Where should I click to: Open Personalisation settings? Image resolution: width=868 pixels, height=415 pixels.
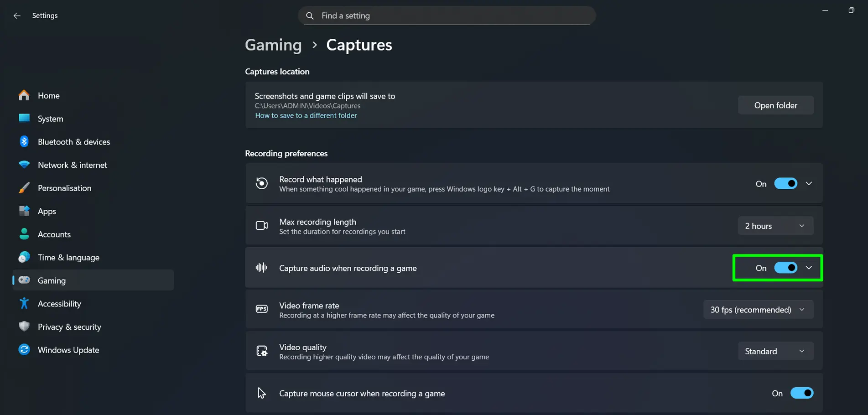click(23, 188)
